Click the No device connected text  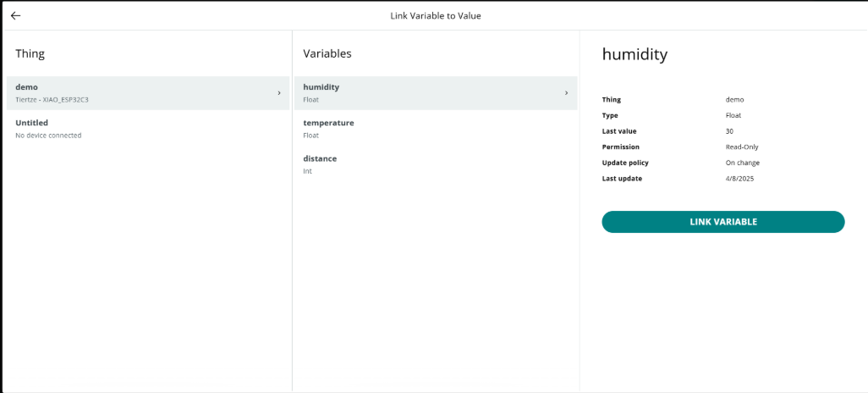tap(48, 136)
